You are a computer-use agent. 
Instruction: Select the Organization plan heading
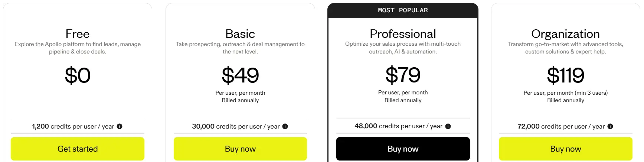click(x=566, y=34)
